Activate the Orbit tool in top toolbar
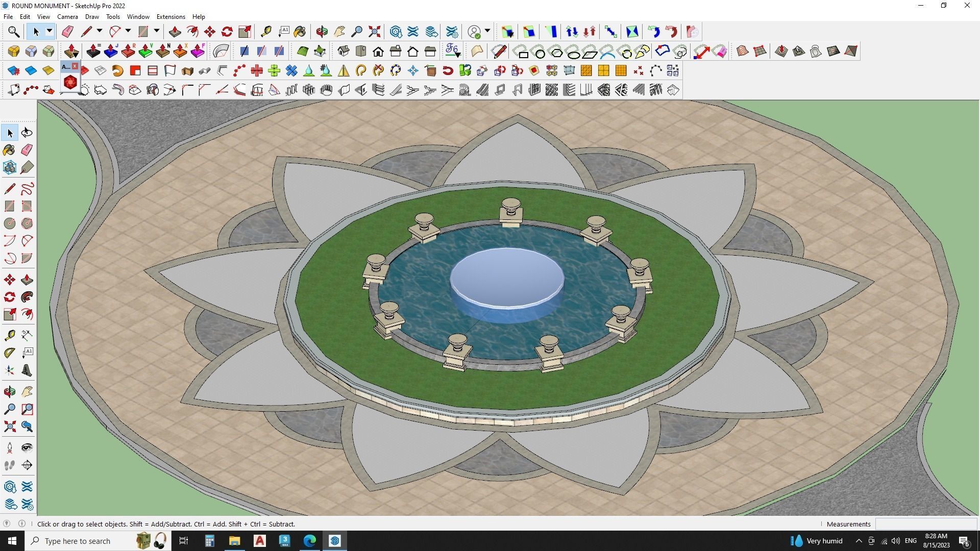 coord(322,32)
